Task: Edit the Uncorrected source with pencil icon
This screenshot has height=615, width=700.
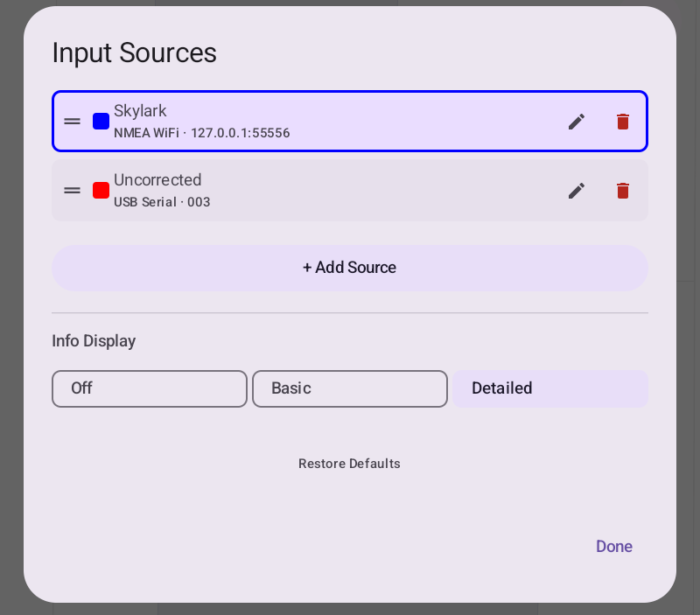Action: (x=577, y=191)
